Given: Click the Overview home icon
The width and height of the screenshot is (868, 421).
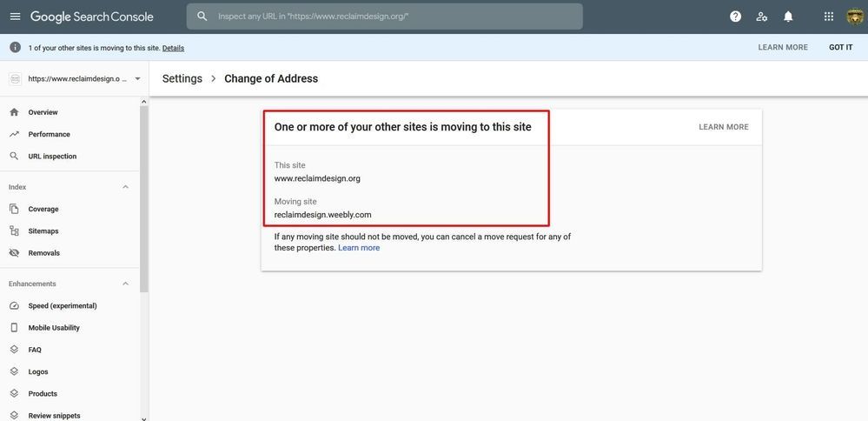Looking at the screenshot, I should point(15,112).
